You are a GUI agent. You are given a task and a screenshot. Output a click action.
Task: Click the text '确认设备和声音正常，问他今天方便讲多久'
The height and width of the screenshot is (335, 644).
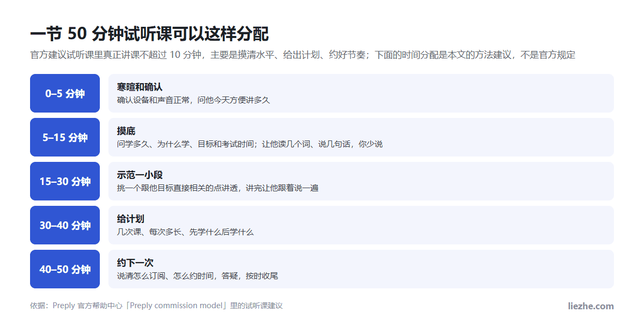point(193,100)
